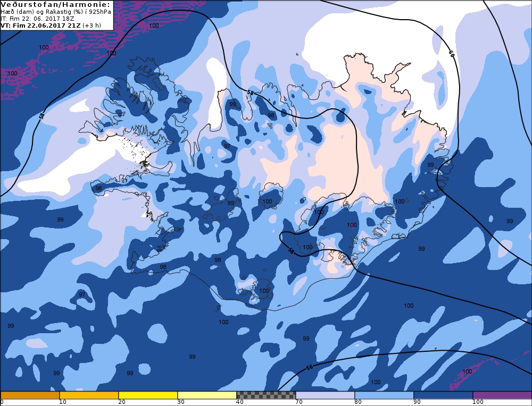Click the '56' height contour label
The height and width of the screenshot is (406, 532).
310,367
